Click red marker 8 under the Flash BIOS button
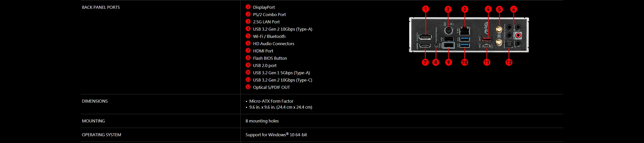Viewport: 644px width, 143px height. 436,62
